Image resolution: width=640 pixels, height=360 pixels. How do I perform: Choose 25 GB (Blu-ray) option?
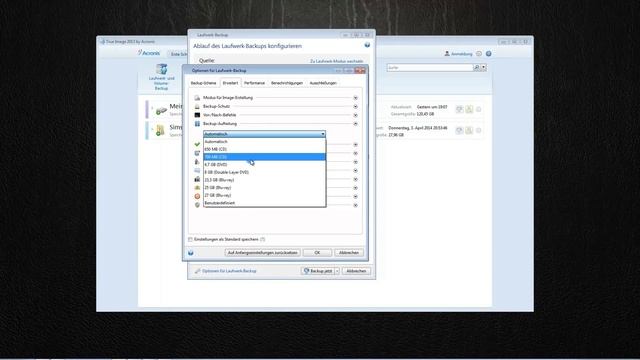[x=264, y=188]
